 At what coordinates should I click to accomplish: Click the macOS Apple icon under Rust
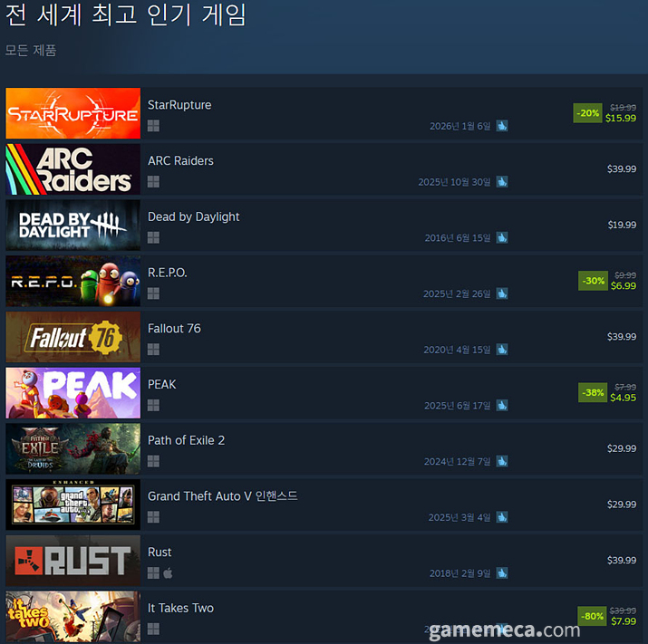click(168, 573)
